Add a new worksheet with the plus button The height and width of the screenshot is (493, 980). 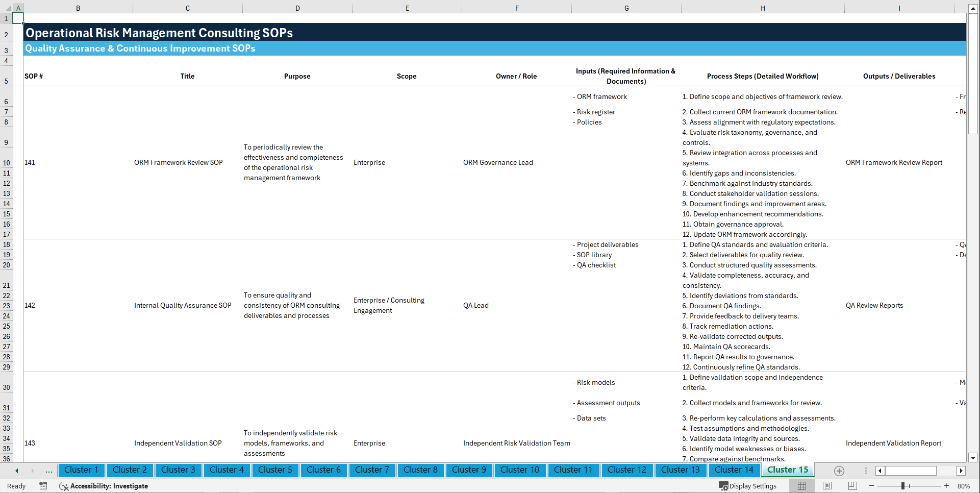tap(838, 471)
